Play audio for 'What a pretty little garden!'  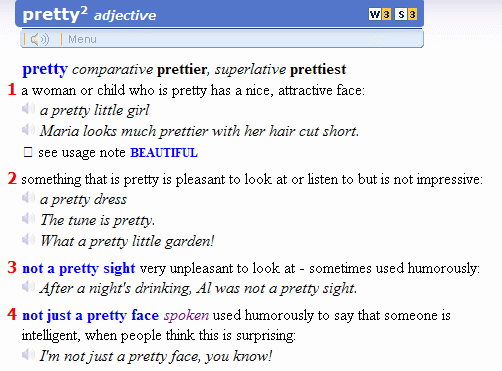(x=28, y=240)
